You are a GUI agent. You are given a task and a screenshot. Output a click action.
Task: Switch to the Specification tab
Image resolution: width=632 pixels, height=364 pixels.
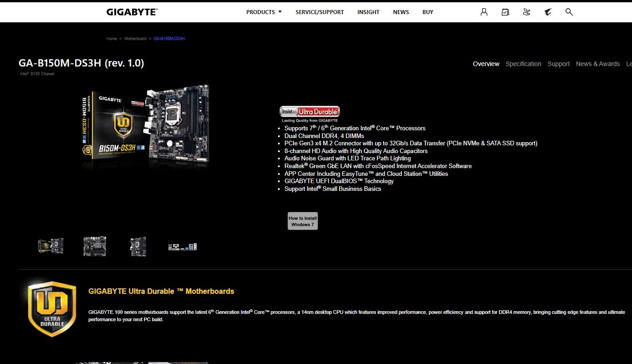(523, 64)
